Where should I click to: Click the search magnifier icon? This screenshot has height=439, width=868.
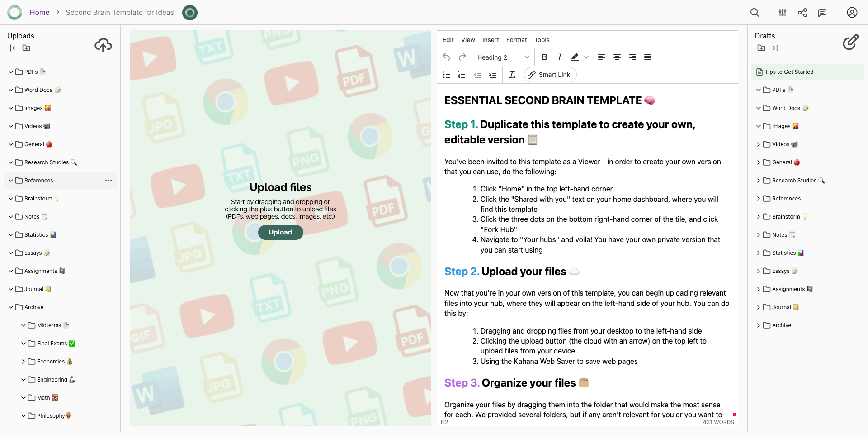pos(755,13)
